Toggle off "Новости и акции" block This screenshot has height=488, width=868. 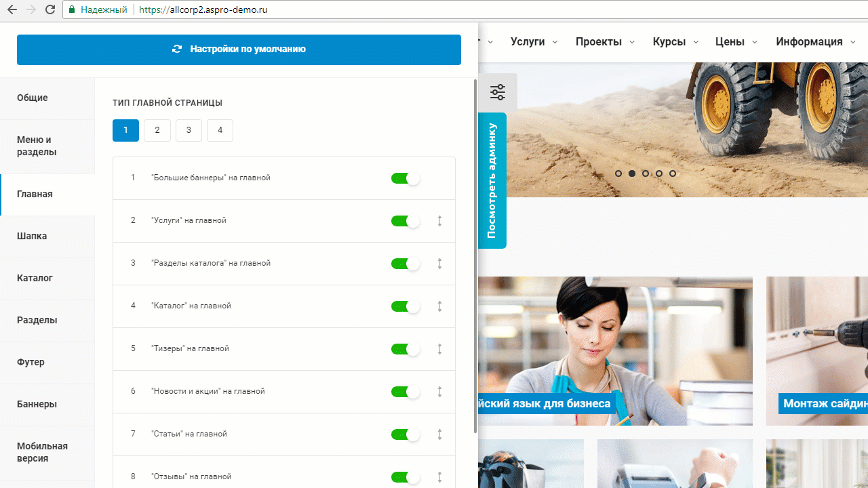coord(405,392)
